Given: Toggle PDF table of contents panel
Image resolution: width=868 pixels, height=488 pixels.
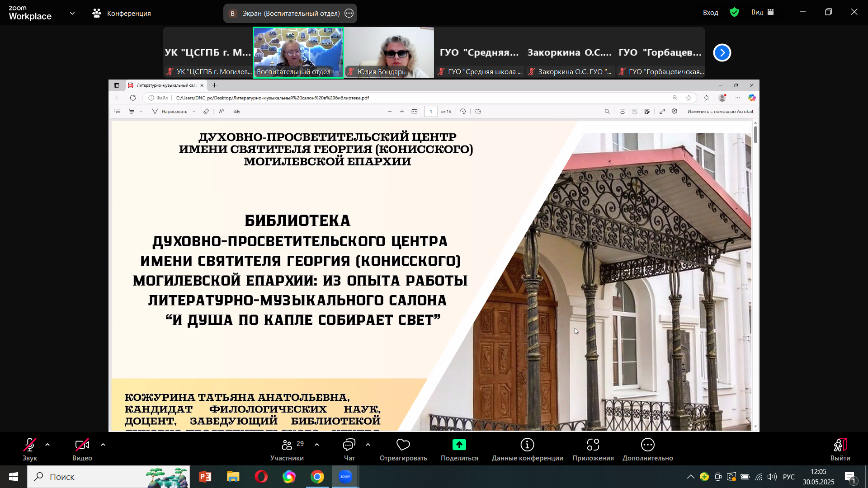Looking at the screenshot, I should tap(118, 111).
